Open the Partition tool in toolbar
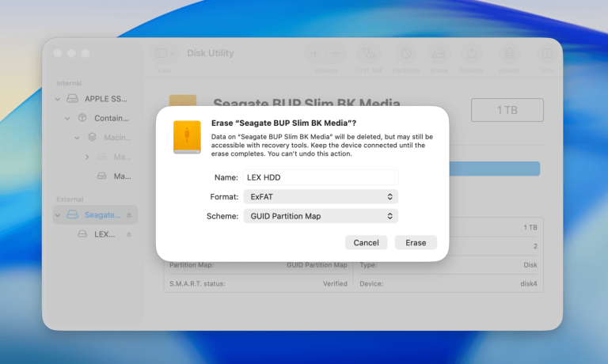Image resolution: width=608 pixels, height=364 pixels. (406, 53)
